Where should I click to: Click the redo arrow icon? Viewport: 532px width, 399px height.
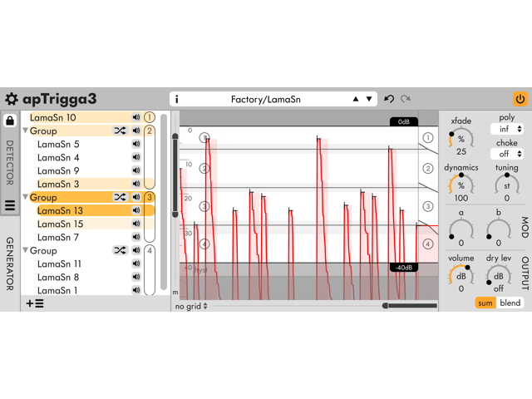pyautogui.click(x=406, y=99)
